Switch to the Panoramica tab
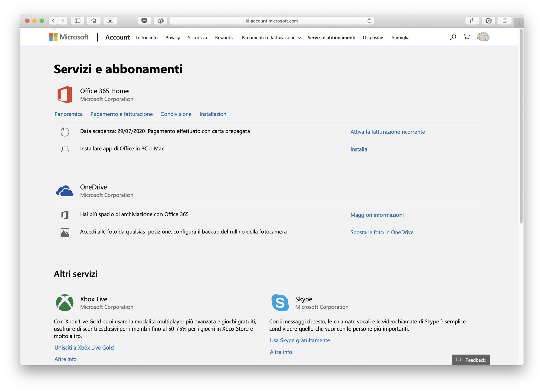 tap(69, 114)
